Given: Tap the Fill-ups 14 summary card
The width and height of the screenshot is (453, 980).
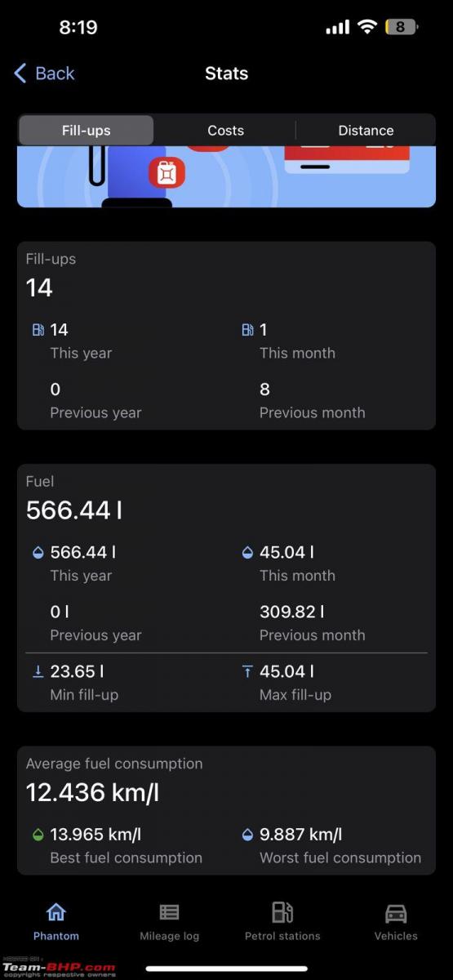Looking at the screenshot, I should coord(226,336).
